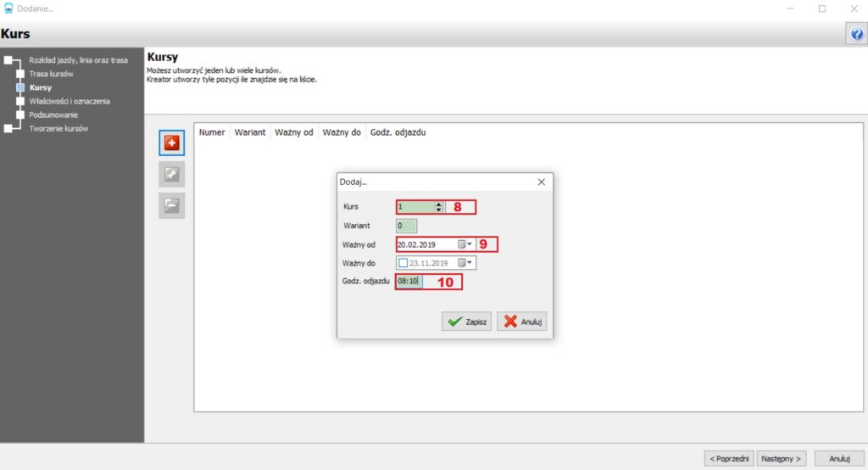Select Właściwości i oznaczenia step
868x470 pixels.
[x=70, y=102]
